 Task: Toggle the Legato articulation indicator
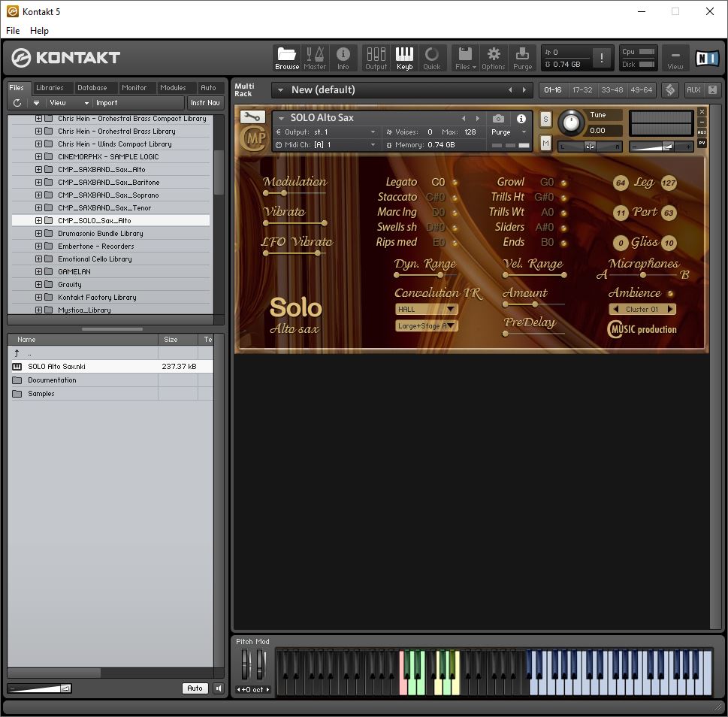click(x=455, y=183)
